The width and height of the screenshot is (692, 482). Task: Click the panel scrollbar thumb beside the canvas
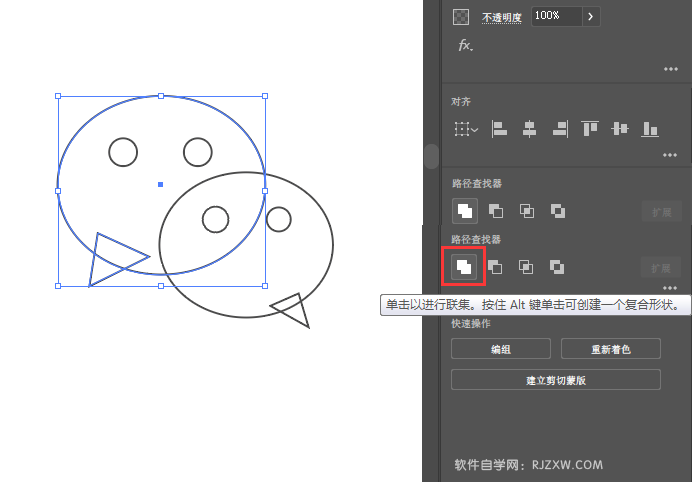431,156
